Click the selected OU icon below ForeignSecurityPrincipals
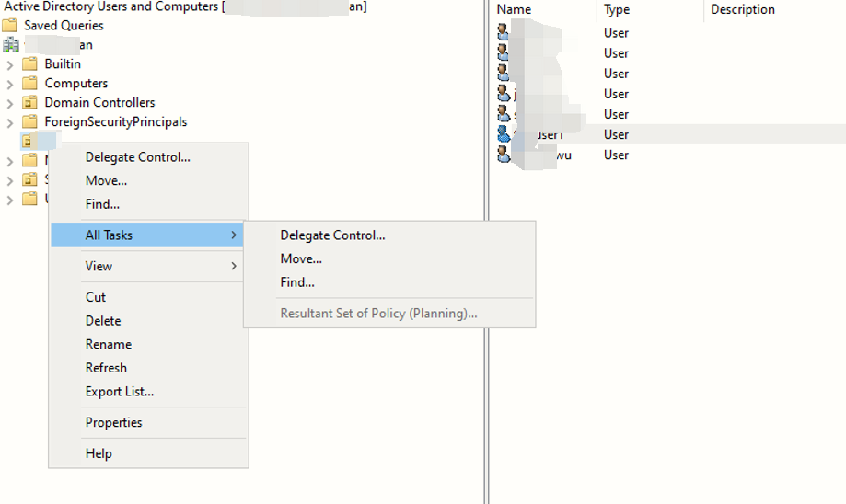The height and width of the screenshot is (504, 846). (28, 142)
